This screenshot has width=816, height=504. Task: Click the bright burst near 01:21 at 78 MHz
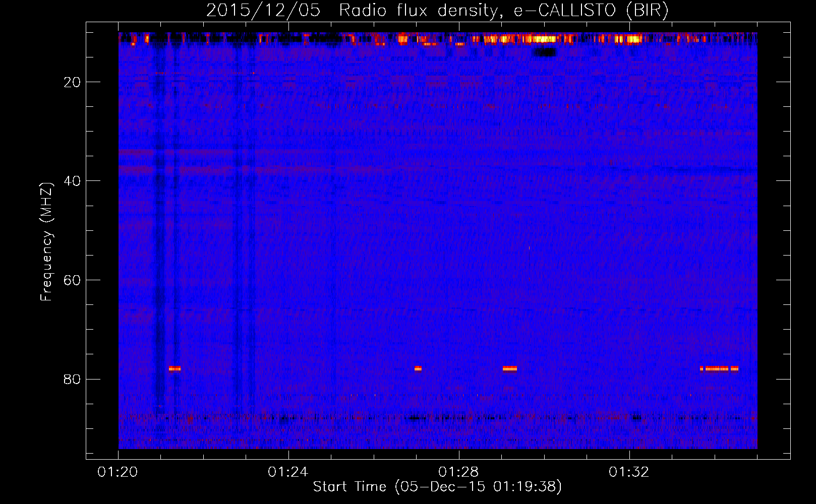[x=174, y=368]
